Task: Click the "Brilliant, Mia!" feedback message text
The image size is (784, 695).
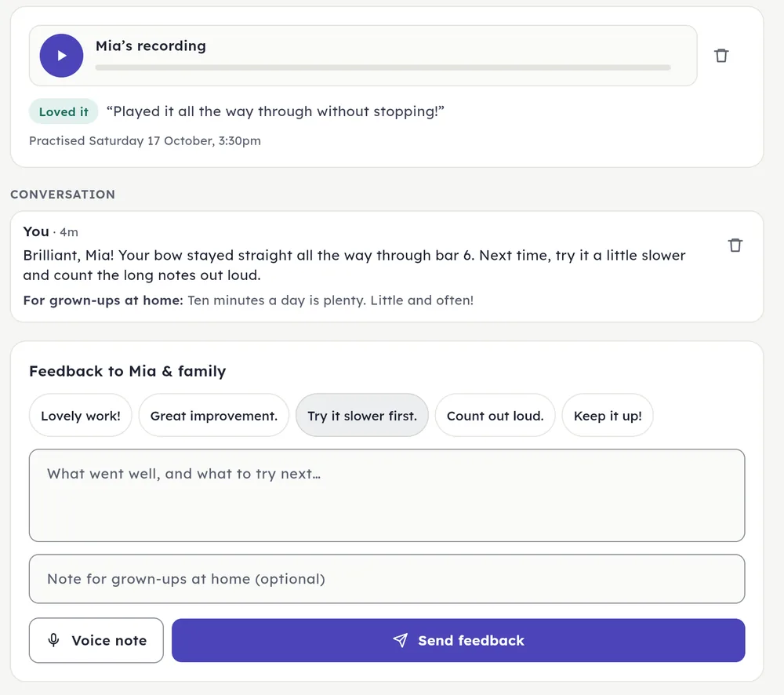Action: tap(354, 265)
